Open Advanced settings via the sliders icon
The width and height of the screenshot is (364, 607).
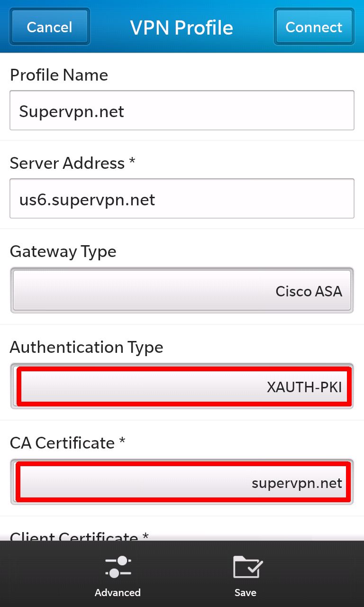click(118, 567)
